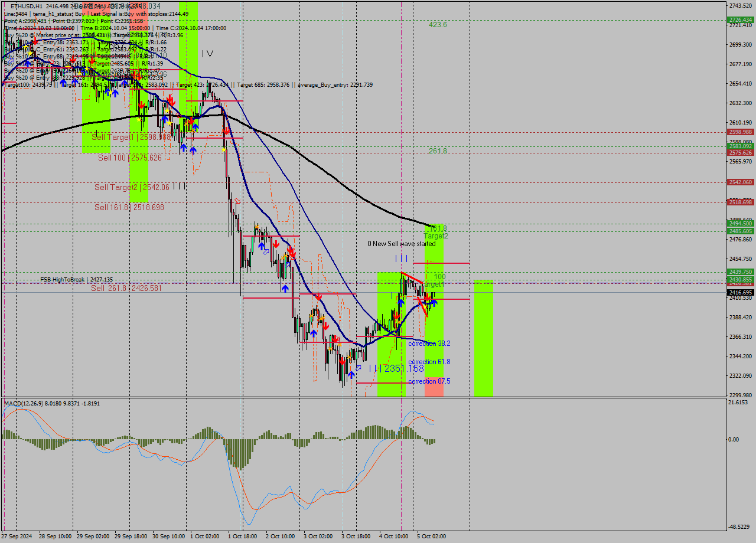Screen dimensions: 756x543
Task: Click the black 2416.695 current price tag
Action: tap(741, 292)
